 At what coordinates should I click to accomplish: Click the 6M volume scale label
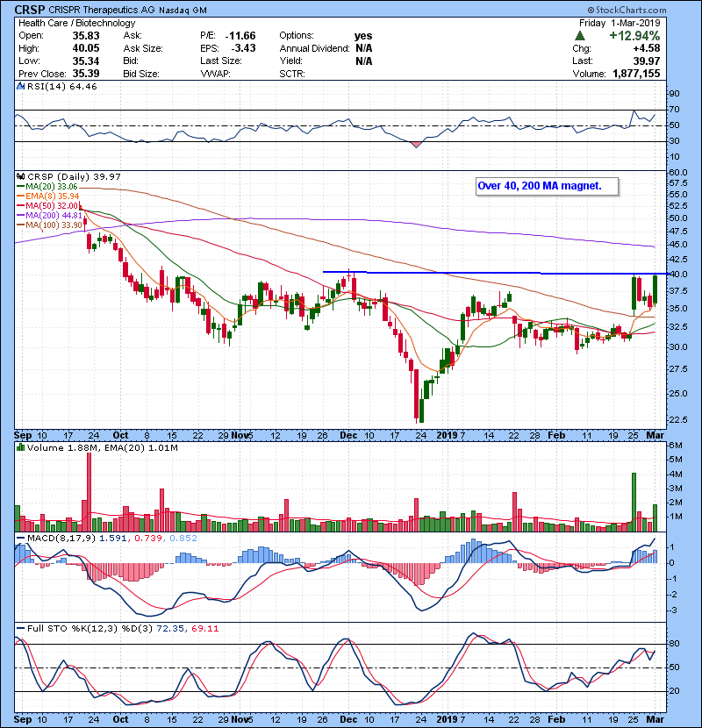click(676, 446)
